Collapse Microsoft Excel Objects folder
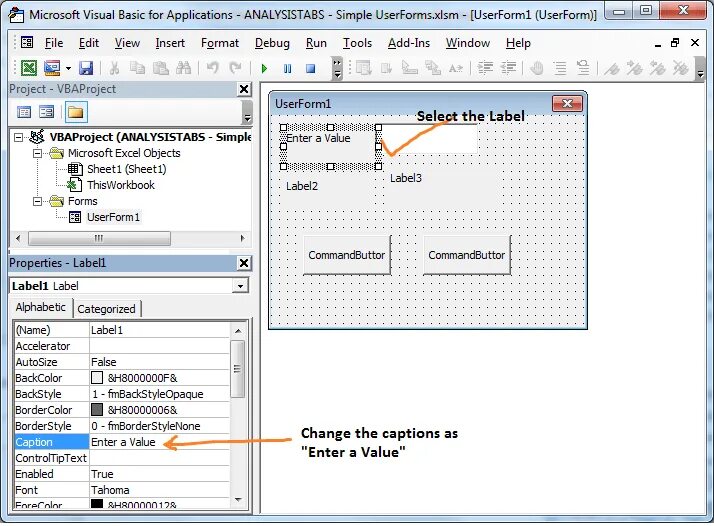 point(38,153)
